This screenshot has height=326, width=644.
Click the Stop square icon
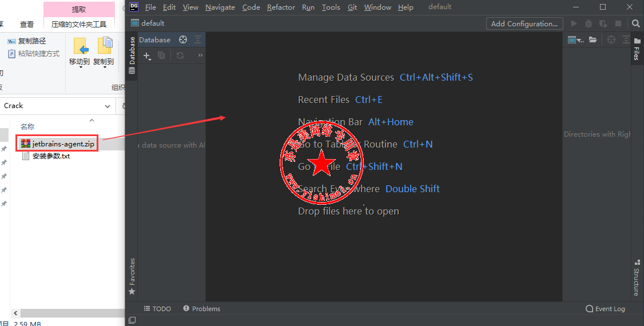point(618,23)
